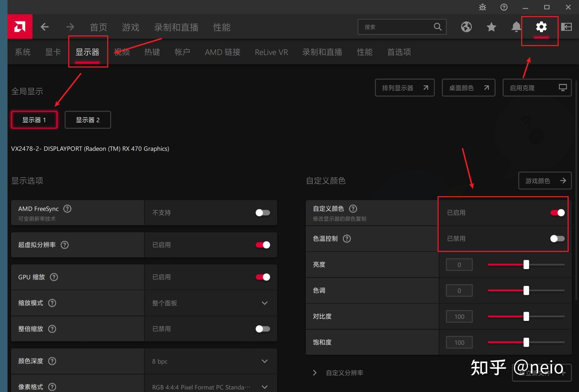Viewport: 579px width, 392px height.
Task: Click the 亮度 value box
Action: (459, 265)
